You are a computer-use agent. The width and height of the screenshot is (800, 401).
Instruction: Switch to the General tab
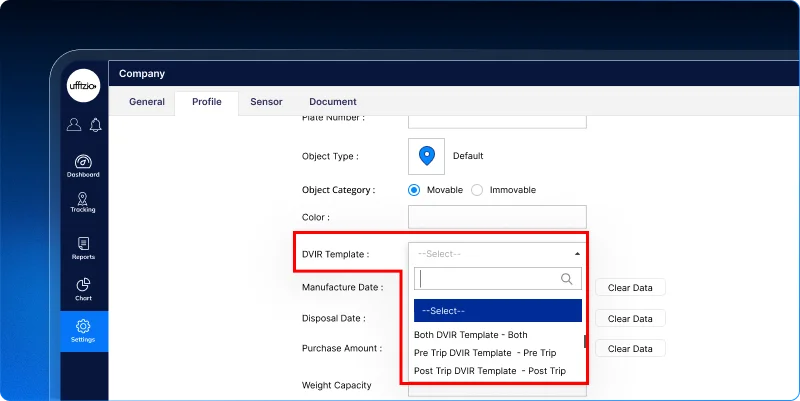pos(147,102)
